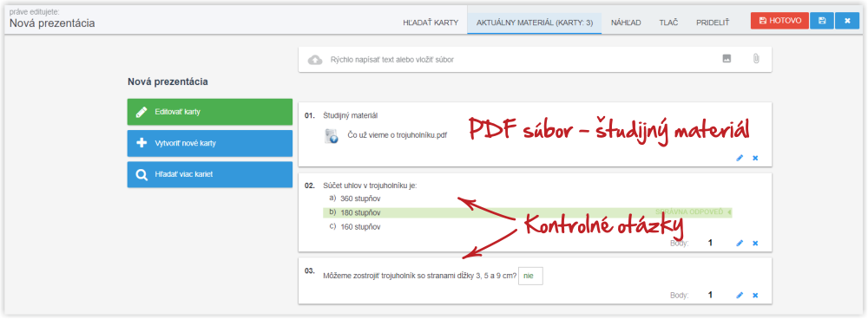Click the quick text input field
The height and width of the screenshot is (319, 868).
coord(520,59)
